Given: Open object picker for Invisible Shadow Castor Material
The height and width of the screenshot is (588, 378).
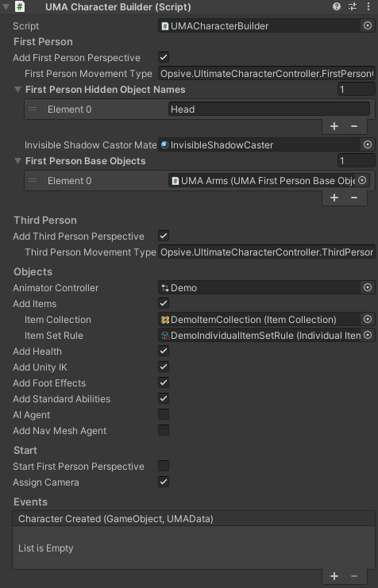Looking at the screenshot, I should 368,144.
